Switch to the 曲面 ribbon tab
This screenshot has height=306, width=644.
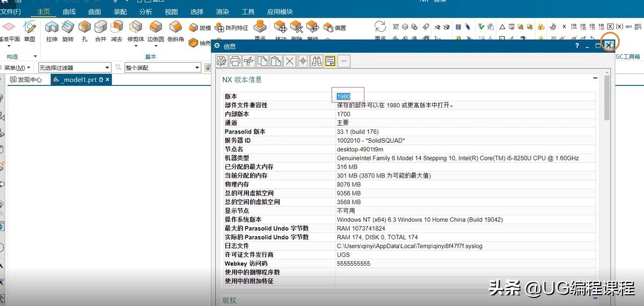[x=94, y=11]
